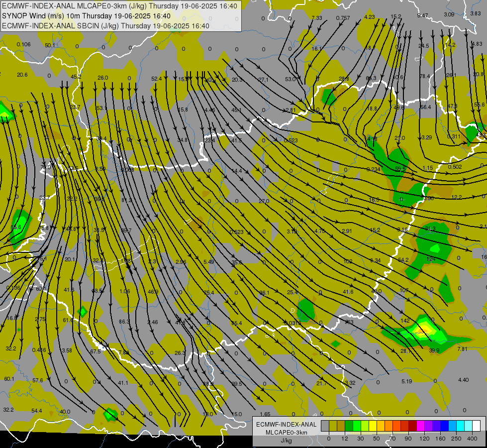This screenshot has width=487, height=448.
Task: Pick the dark green legend swatch
Action: coord(349,426)
